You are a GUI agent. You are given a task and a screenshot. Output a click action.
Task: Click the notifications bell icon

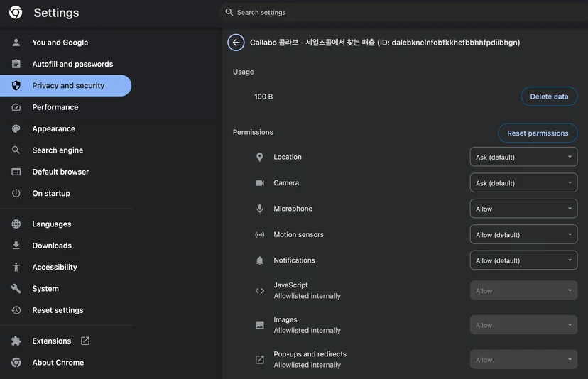click(259, 260)
